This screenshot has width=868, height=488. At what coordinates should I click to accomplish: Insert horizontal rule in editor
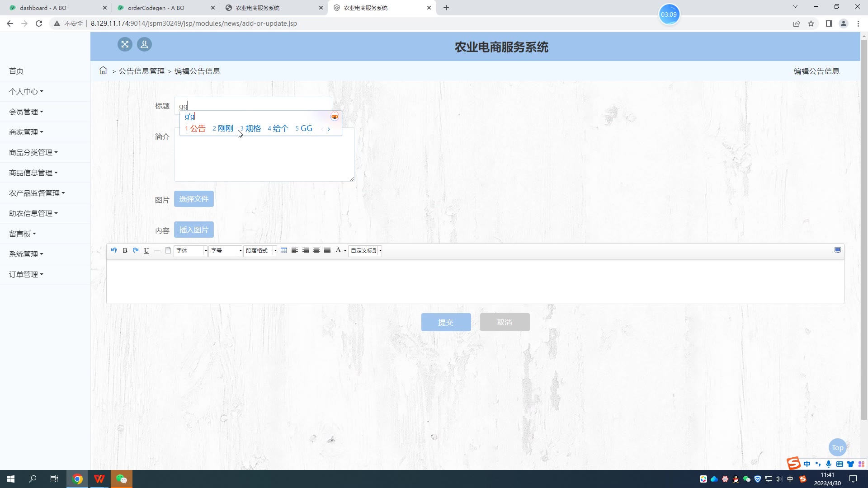pyautogui.click(x=157, y=250)
